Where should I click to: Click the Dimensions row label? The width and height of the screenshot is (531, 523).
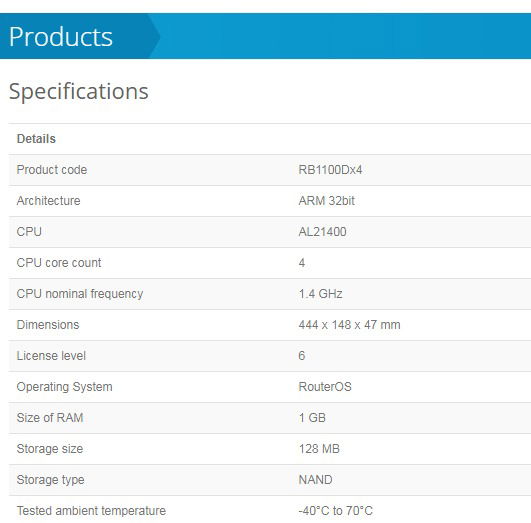tap(48, 325)
